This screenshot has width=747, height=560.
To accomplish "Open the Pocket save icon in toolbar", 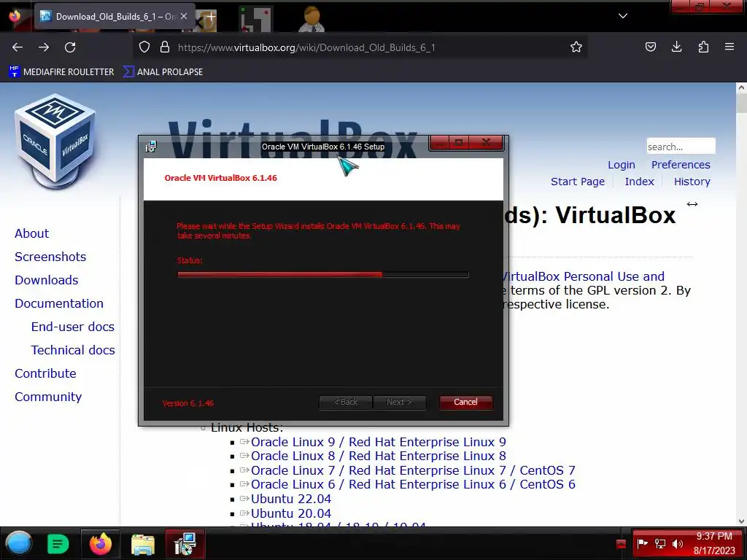I will pyautogui.click(x=650, y=47).
